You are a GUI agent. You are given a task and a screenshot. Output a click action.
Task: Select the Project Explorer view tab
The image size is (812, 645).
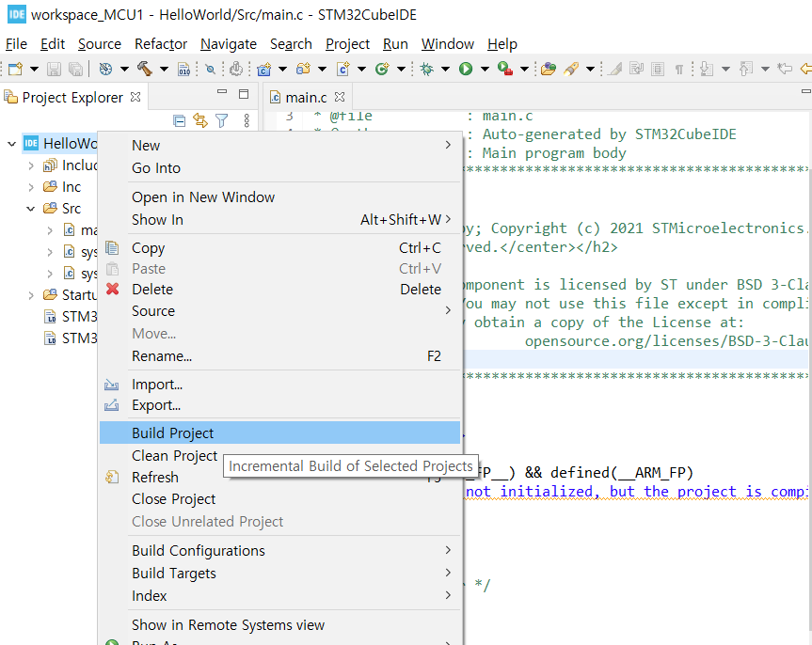72,98
